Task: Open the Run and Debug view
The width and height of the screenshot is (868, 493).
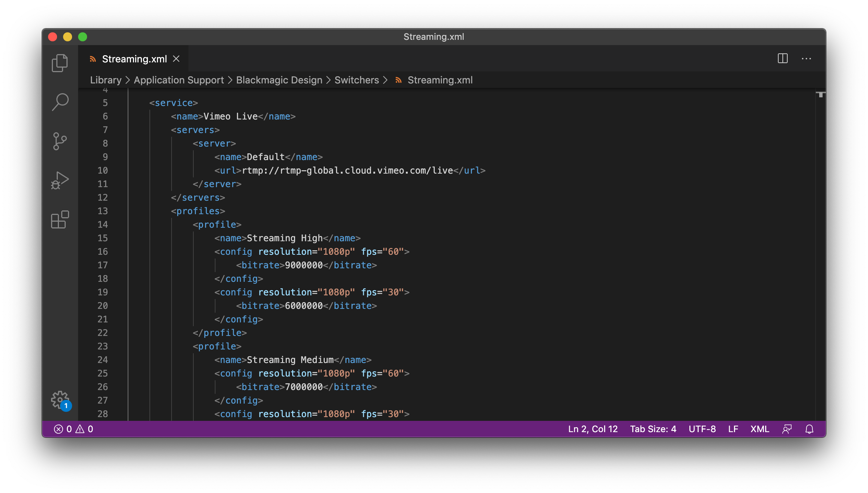Action: click(60, 180)
